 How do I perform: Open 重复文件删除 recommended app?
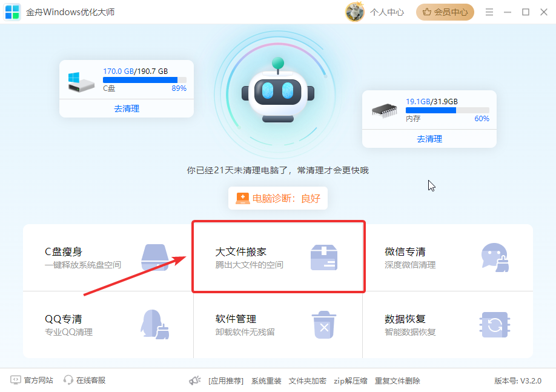tap(397, 381)
